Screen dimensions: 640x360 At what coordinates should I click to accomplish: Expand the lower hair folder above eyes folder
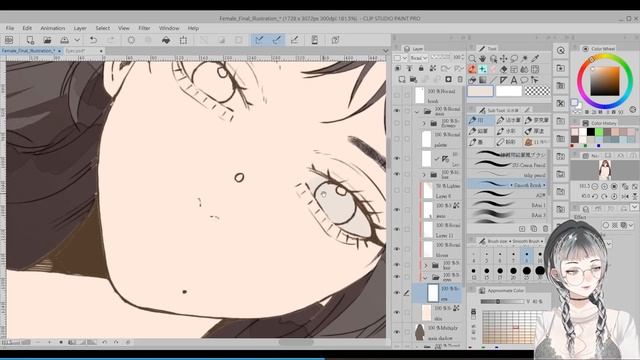coord(425,265)
